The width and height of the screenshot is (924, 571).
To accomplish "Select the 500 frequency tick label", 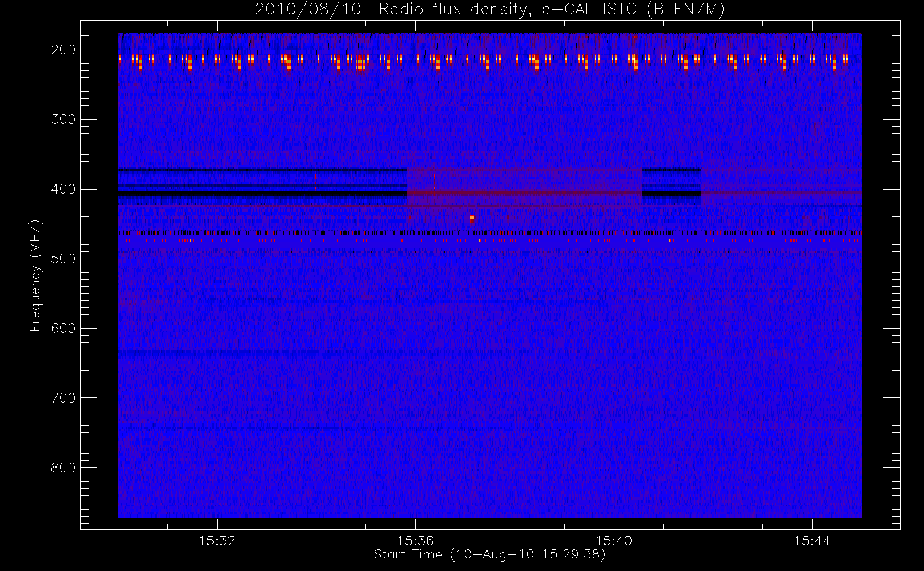I will click(x=63, y=259).
